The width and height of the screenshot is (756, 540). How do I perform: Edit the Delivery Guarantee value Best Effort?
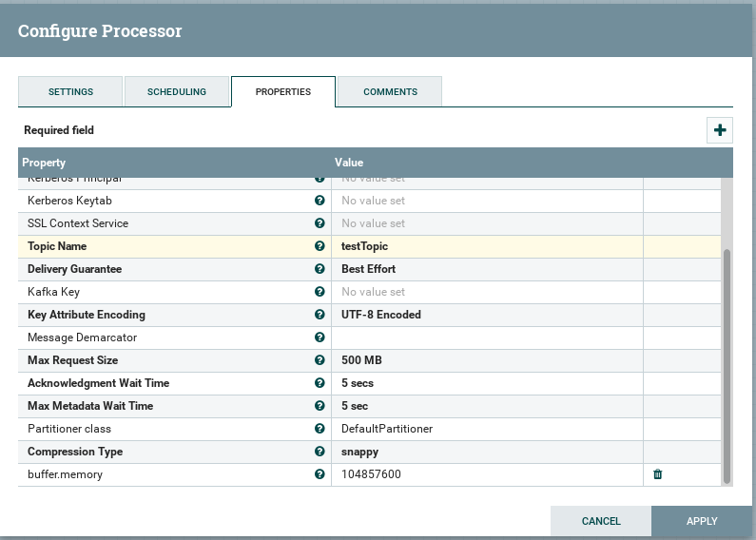pyautogui.click(x=487, y=269)
